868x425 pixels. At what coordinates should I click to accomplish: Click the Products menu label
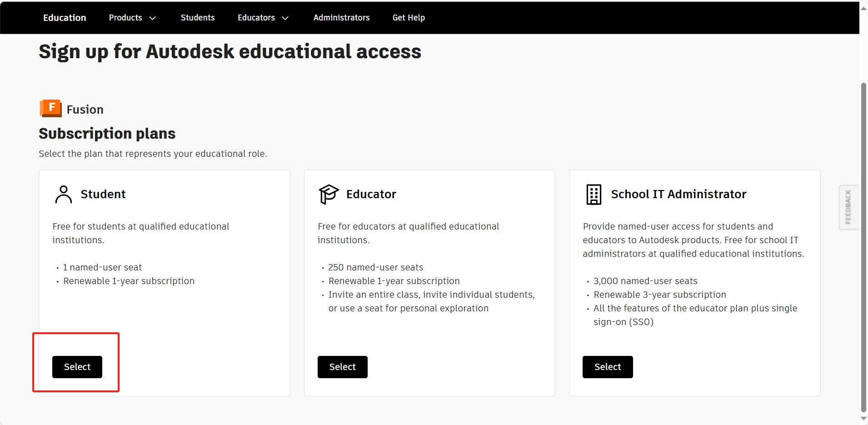pos(125,18)
